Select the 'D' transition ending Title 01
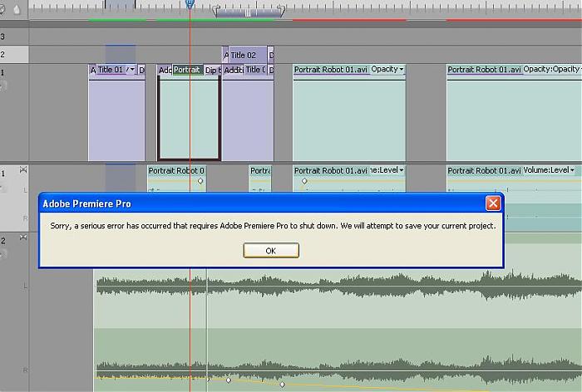 click(141, 70)
